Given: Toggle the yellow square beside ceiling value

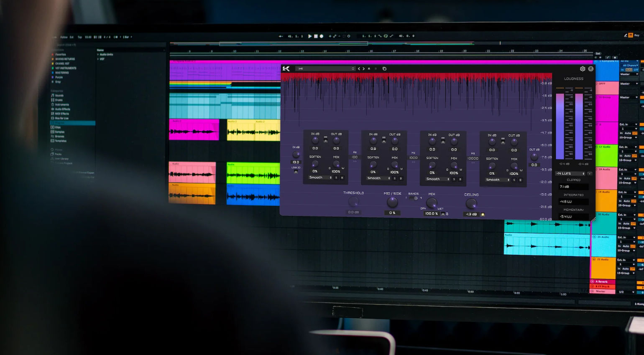Looking at the screenshot, I should 483,214.
